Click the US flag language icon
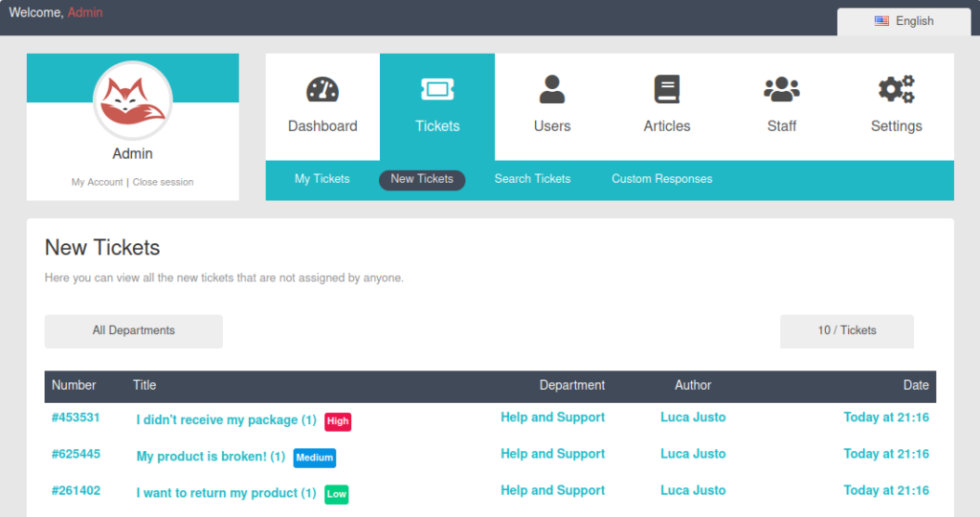The width and height of the screenshot is (980, 517). (x=881, y=21)
